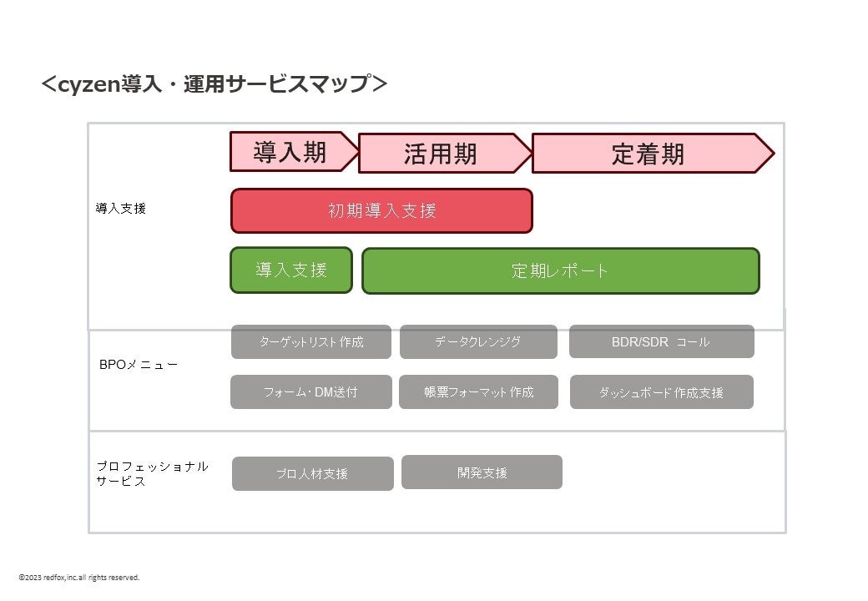Select the フォーム・DM送付 box
This screenshot has height=601, width=868.
[x=310, y=391]
